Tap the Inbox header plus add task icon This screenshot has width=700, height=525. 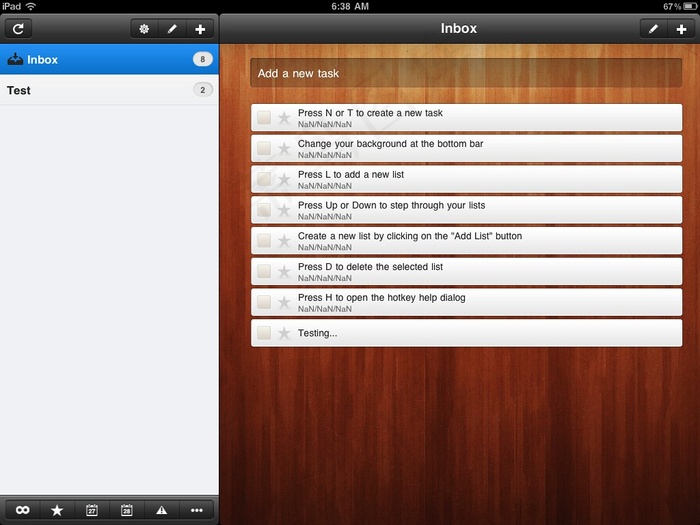(681, 29)
